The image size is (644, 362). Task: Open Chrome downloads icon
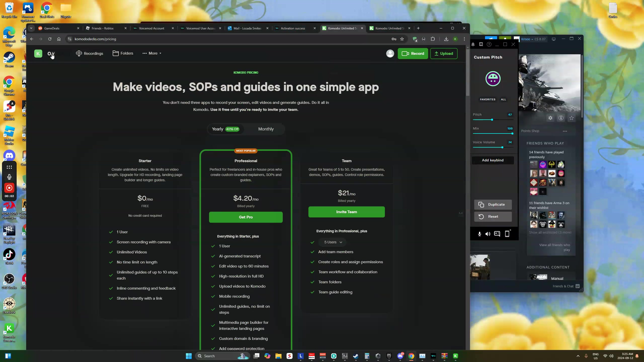pyautogui.click(x=446, y=39)
